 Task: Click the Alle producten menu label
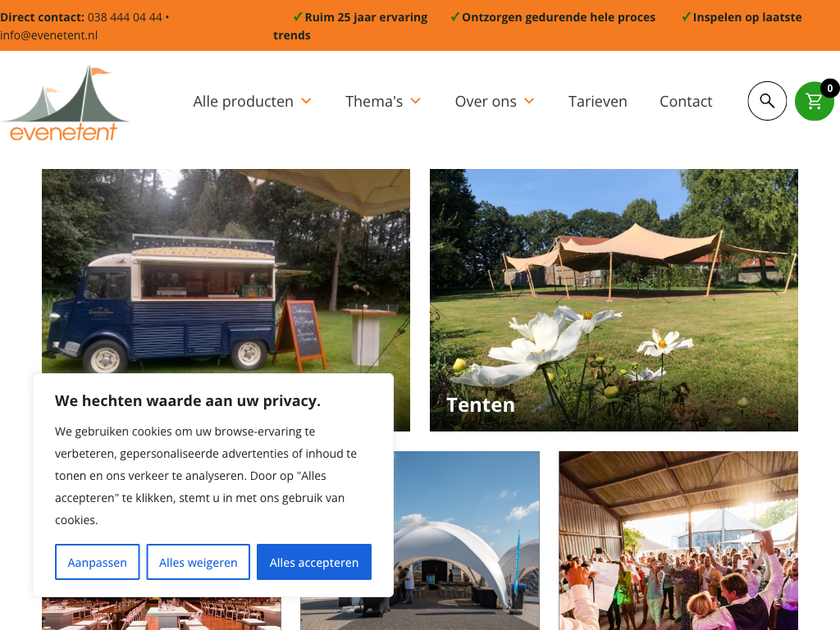(243, 101)
